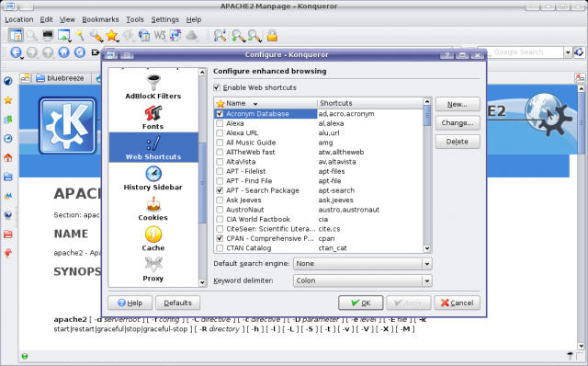Open the Bookmarks menu
Viewport: 588px width, 366px height.
100,19
